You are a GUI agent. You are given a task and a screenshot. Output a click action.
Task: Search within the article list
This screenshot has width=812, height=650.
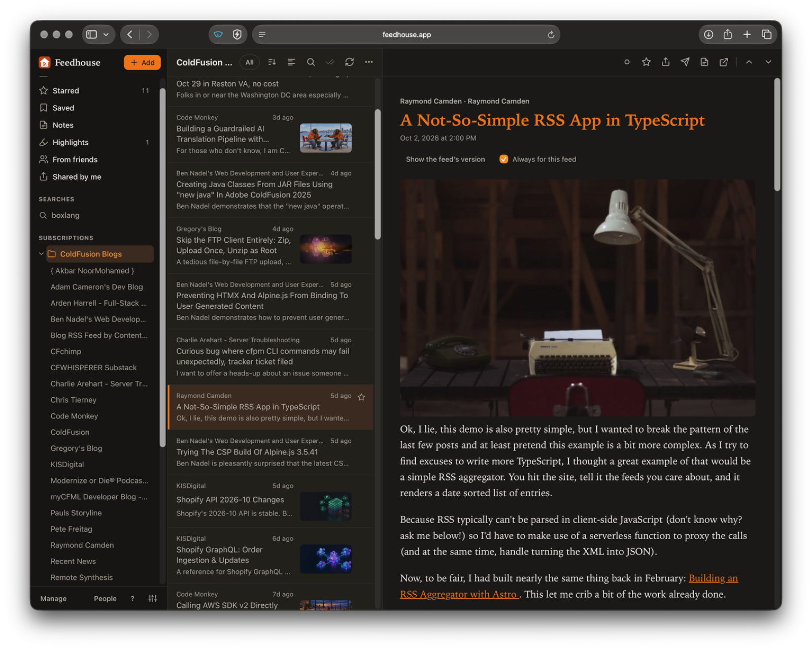coord(311,62)
